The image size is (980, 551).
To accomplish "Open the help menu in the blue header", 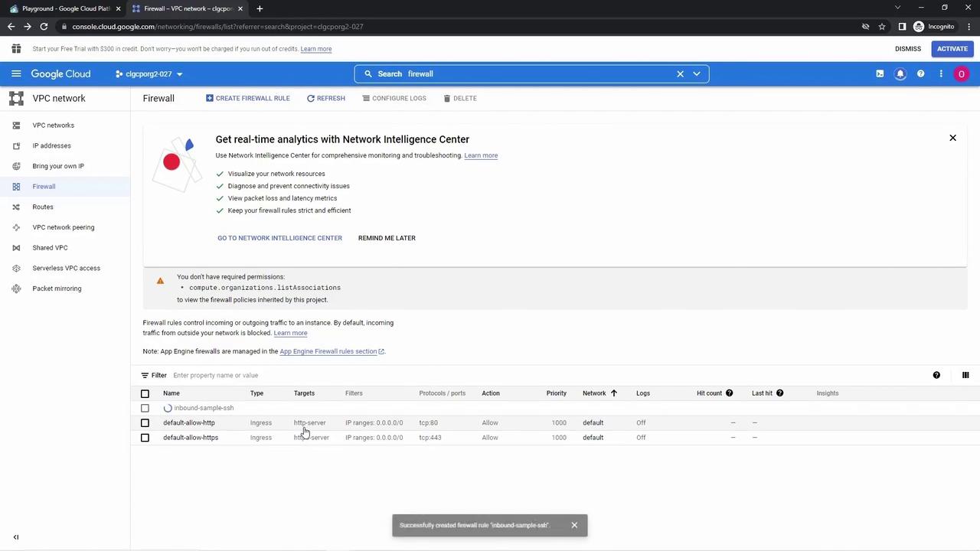I will click(x=920, y=74).
